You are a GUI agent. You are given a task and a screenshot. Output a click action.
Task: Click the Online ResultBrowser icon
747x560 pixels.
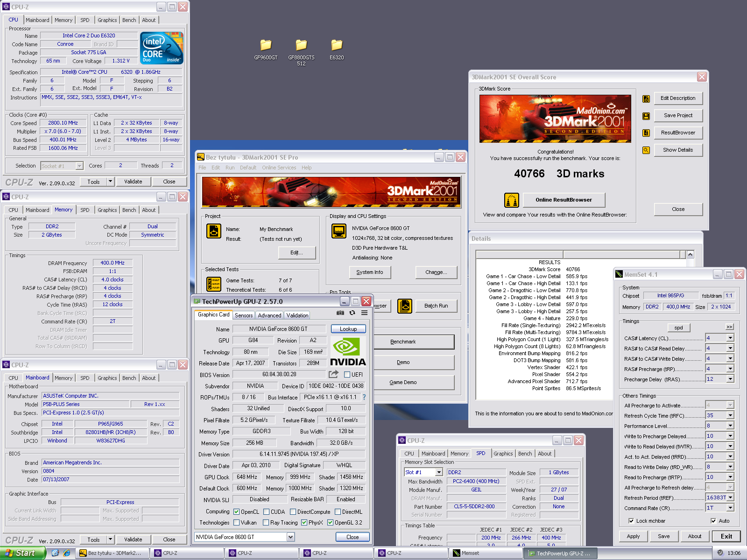point(512,200)
